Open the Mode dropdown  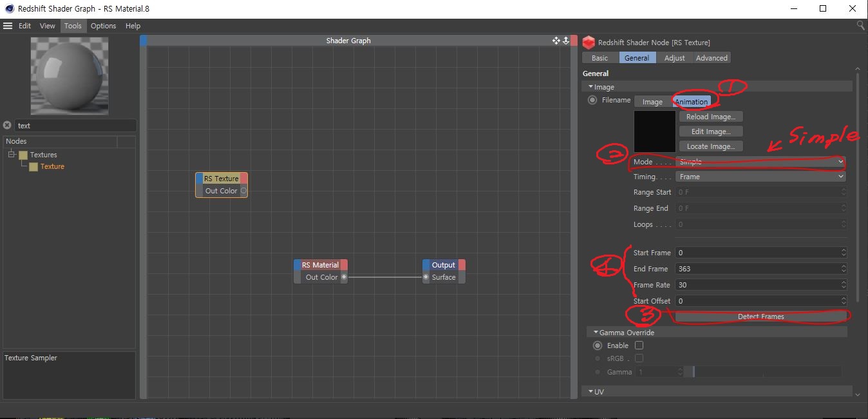760,162
